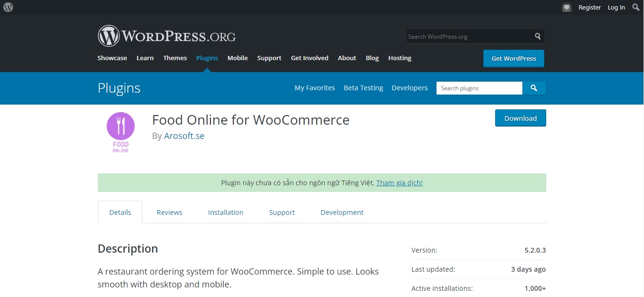Open My Favorites link
The width and height of the screenshot is (644, 297).
click(315, 88)
